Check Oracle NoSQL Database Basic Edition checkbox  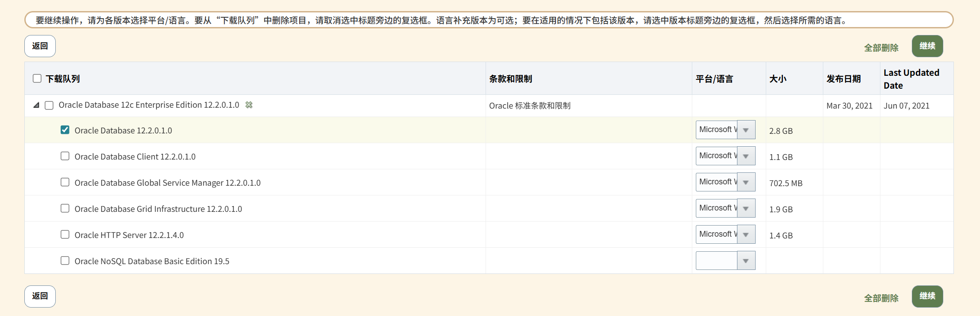coord(65,261)
